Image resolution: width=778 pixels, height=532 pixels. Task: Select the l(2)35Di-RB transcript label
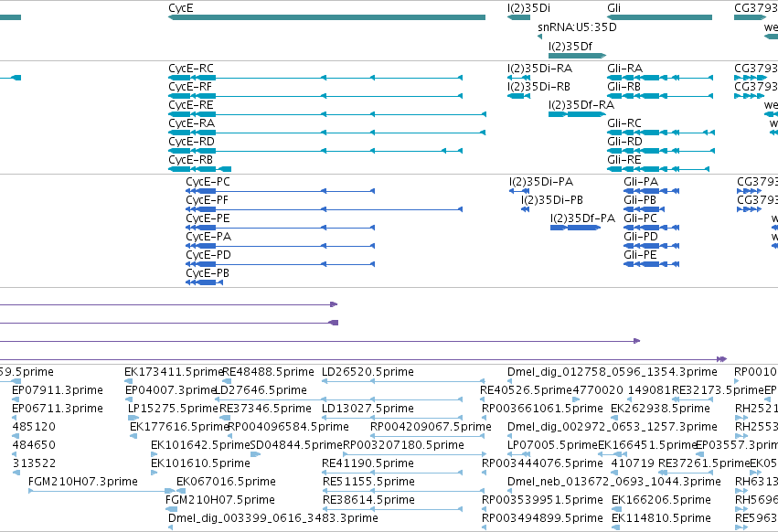[x=538, y=87]
